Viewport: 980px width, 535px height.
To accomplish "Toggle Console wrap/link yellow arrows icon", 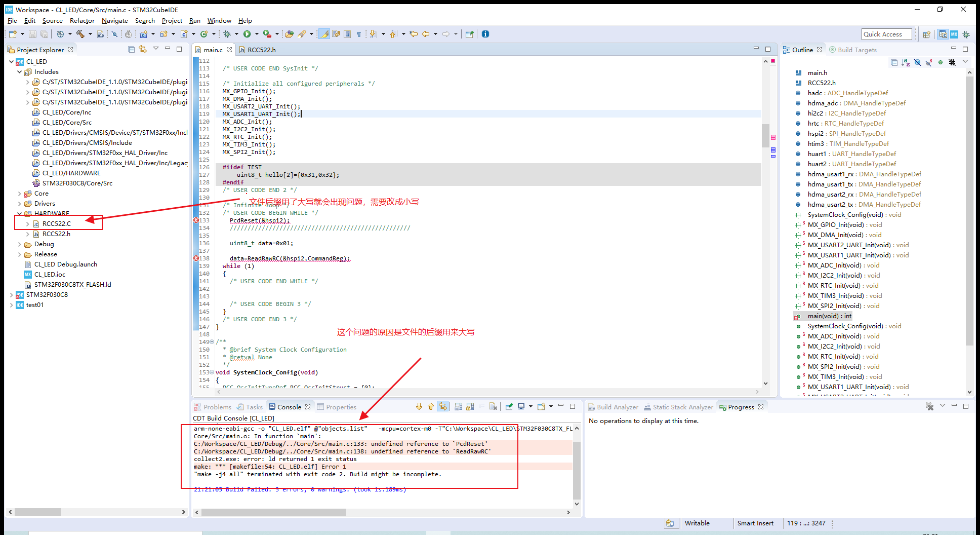I will pos(443,406).
